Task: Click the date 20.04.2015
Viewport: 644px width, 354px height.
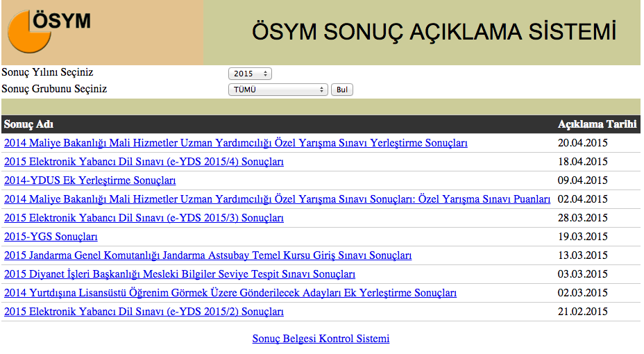Action: [582, 143]
